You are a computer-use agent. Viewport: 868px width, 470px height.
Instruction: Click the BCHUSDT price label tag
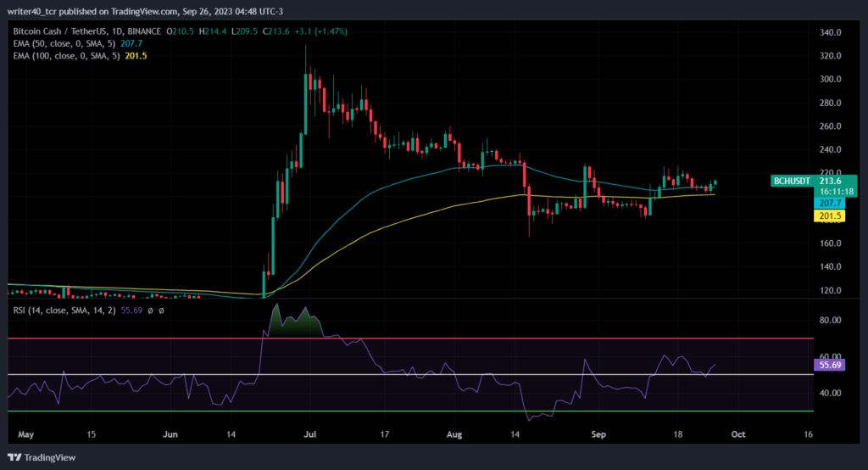coord(793,181)
